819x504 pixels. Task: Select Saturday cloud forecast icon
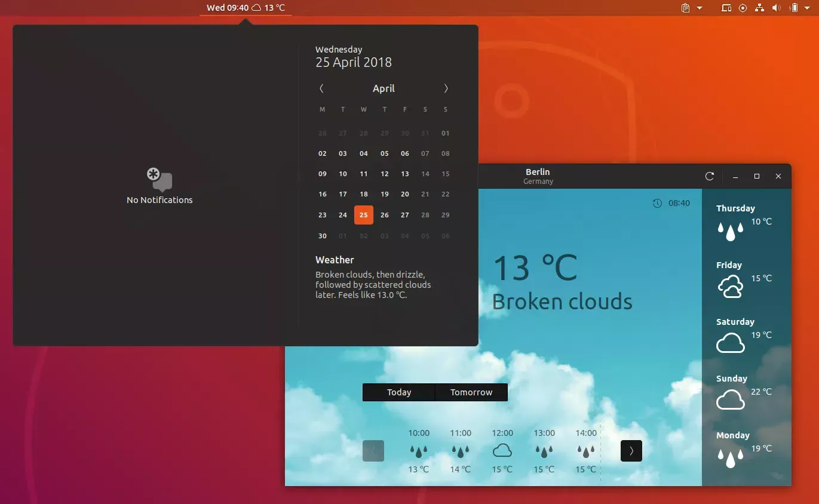(730, 343)
